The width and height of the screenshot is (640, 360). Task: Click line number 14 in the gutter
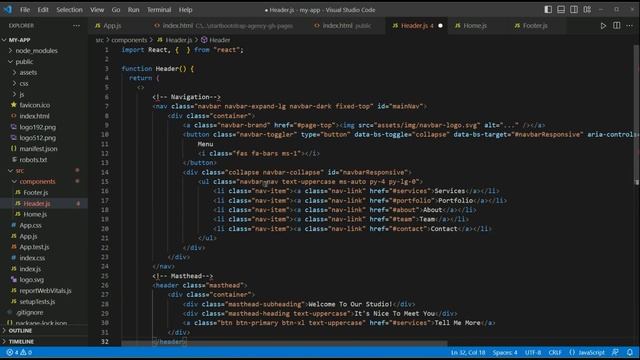click(x=105, y=172)
